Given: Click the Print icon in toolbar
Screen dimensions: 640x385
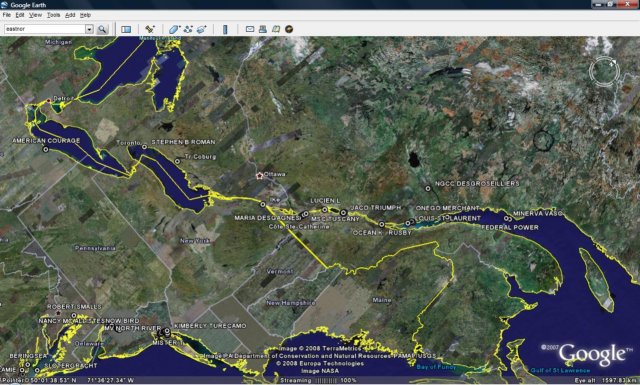Looking at the screenshot, I should pos(263,29).
